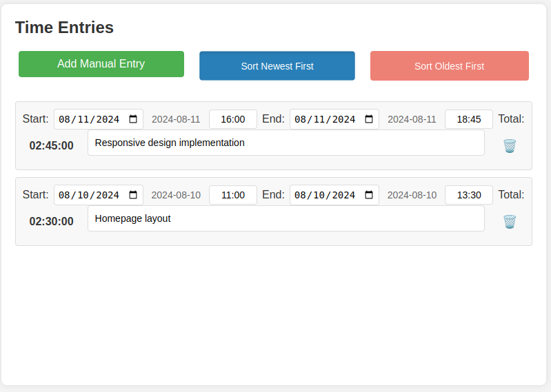Edit the 11:00 start time field
551x392 pixels.
tap(233, 195)
